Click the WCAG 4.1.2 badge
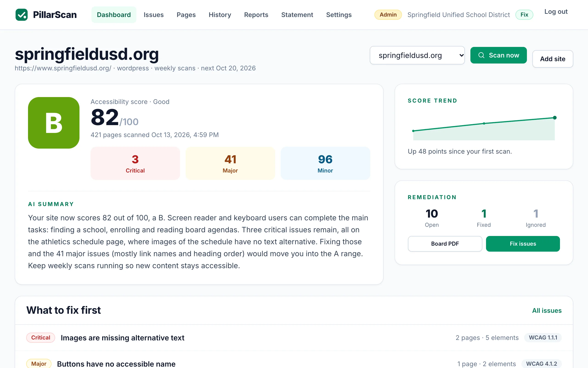The image size is (588, 368). click(542, 364)
